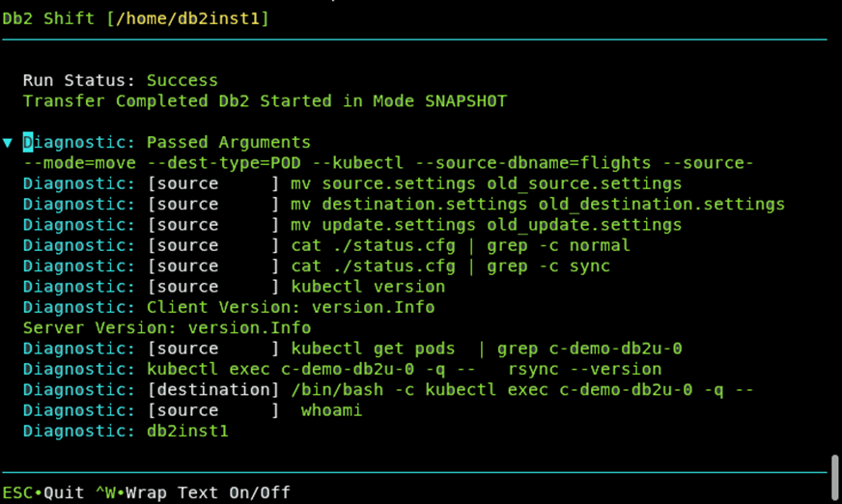The height and width of the screenshot is (504, 842).
Task: Select the 'Run Status: Success' line
Action: 121,80
